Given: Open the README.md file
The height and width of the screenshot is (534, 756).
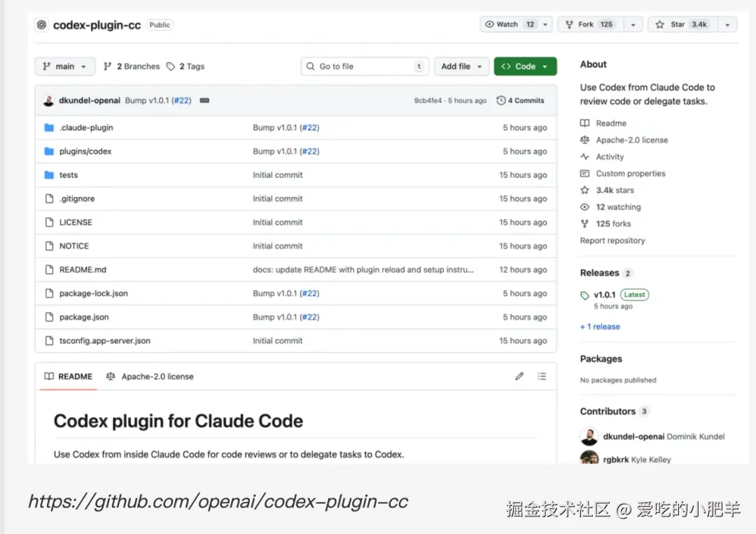Looking at the screenshot, I should (x=83, y=269).
